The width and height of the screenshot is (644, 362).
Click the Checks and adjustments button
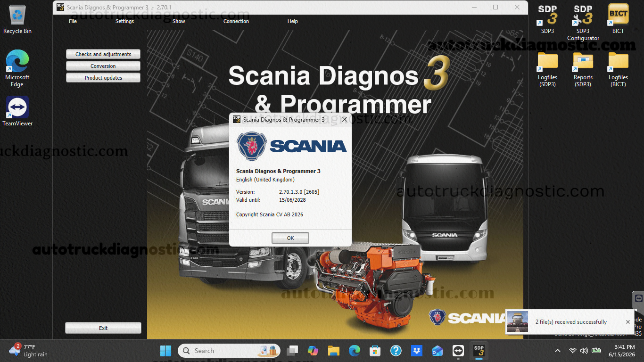pos(103,54)
